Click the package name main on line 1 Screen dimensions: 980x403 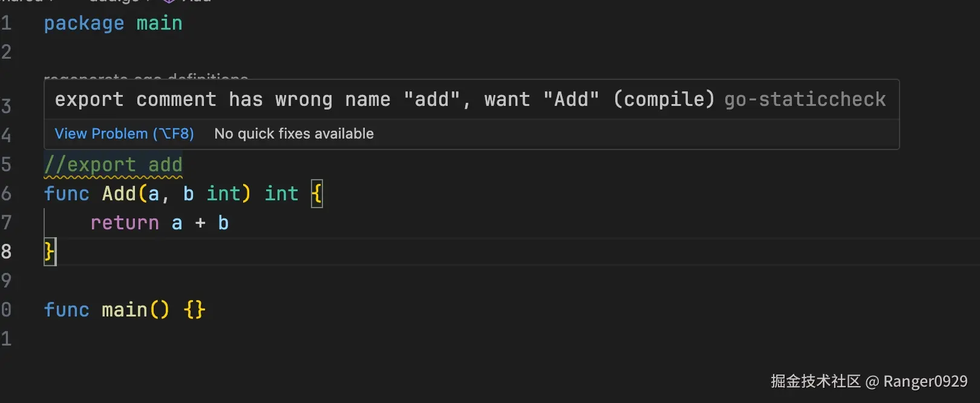click(x=159, y=24)
